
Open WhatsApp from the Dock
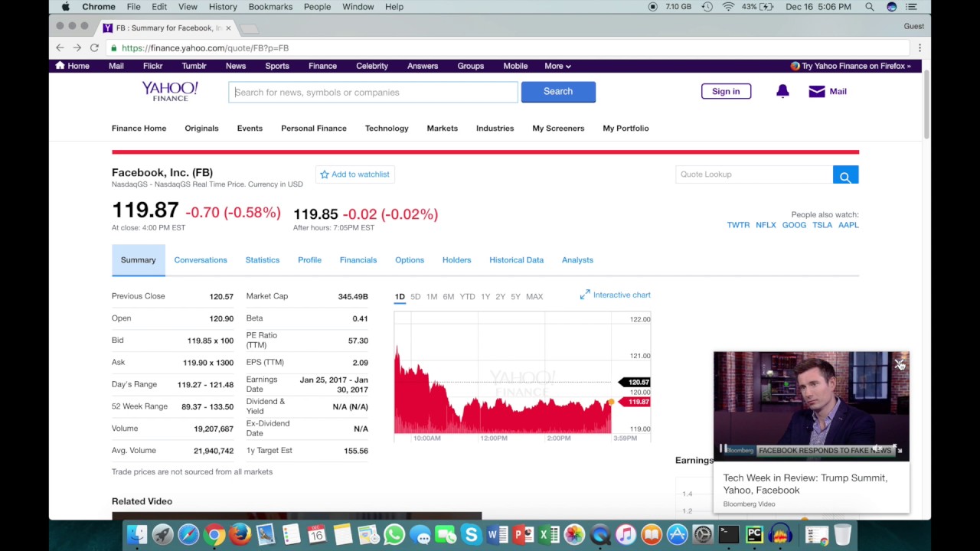(394, 534)
